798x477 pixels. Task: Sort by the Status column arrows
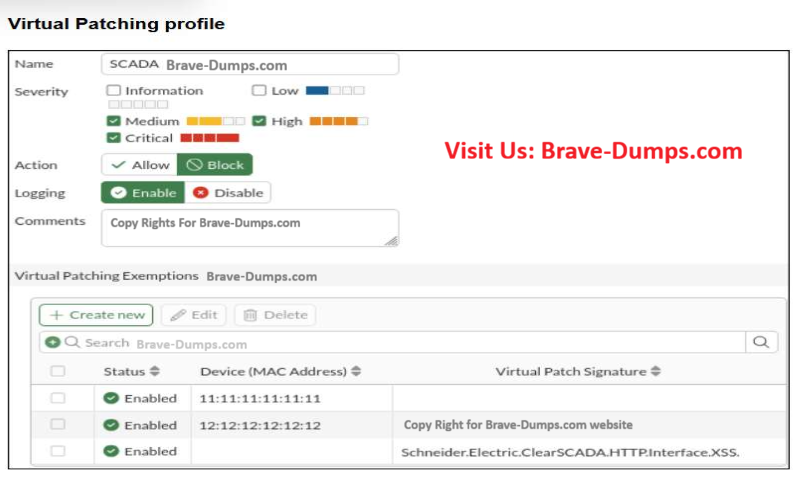coord(155,371)
